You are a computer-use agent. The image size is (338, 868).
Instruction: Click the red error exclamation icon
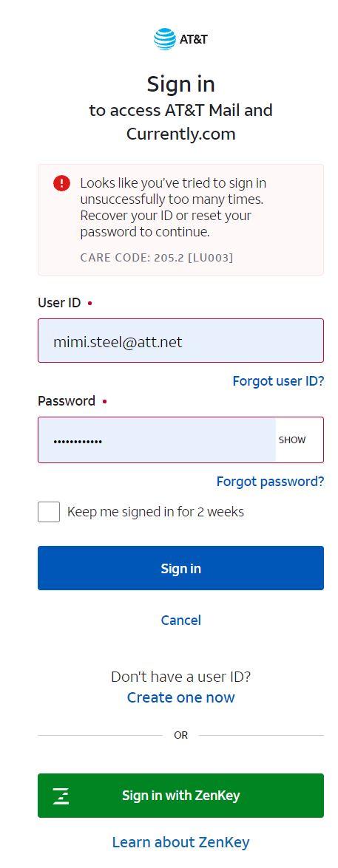pyautogui.click(x=61, y=183)
